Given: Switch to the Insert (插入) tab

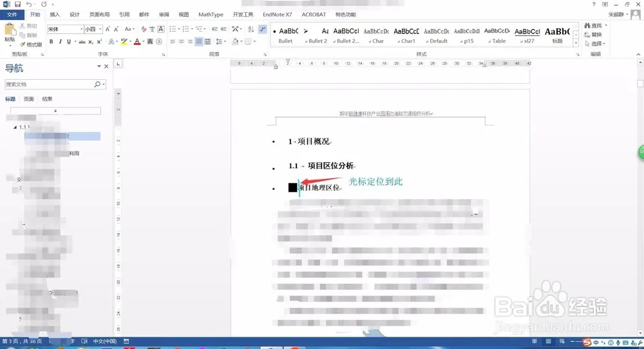Looking at the screenshot, I should click(x=55, y=14).
